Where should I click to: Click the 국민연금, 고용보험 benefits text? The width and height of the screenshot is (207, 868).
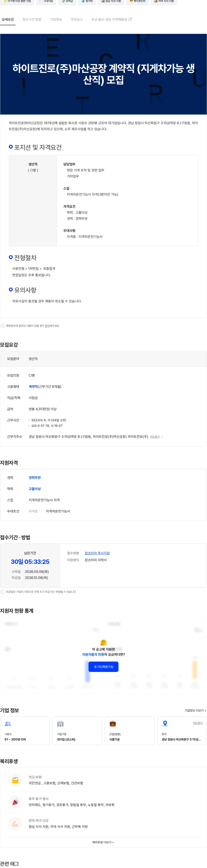click(56, 783)
